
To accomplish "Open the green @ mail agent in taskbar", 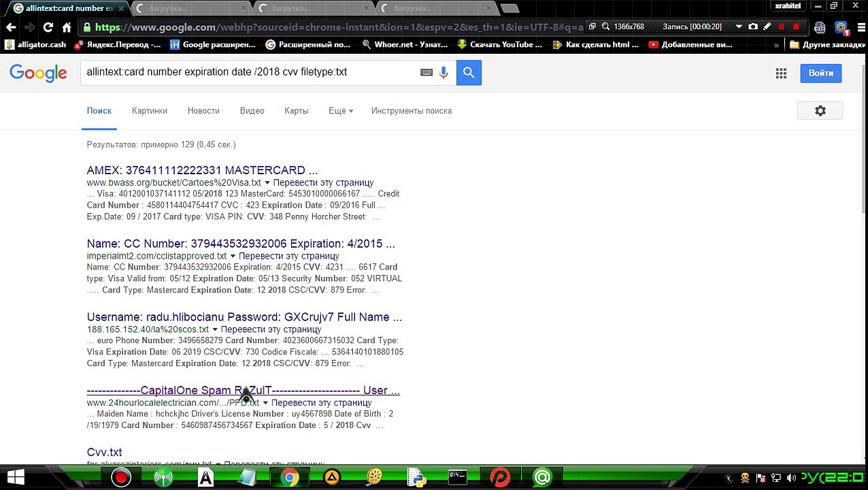I will pyautogui.click(x=542, y=478).
